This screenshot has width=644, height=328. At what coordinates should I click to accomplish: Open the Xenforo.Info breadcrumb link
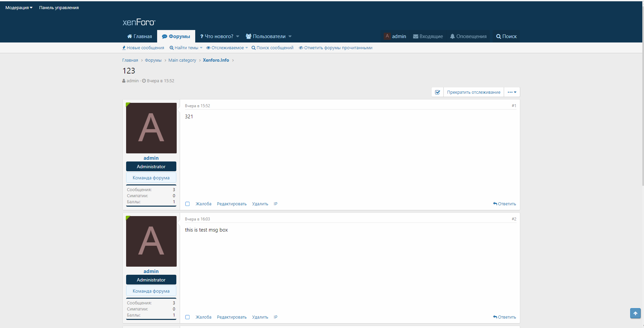point(216,60)
